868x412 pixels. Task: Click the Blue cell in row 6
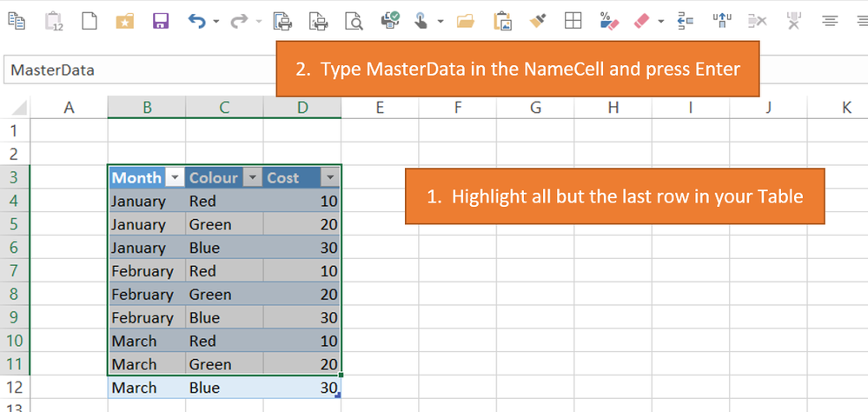coord(224,248)
